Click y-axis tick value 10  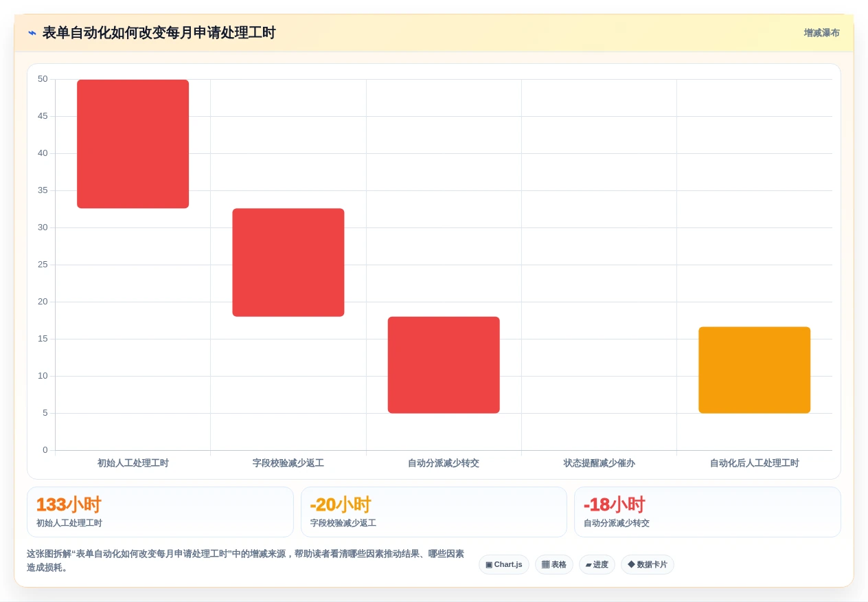click(x=43, y=376)
